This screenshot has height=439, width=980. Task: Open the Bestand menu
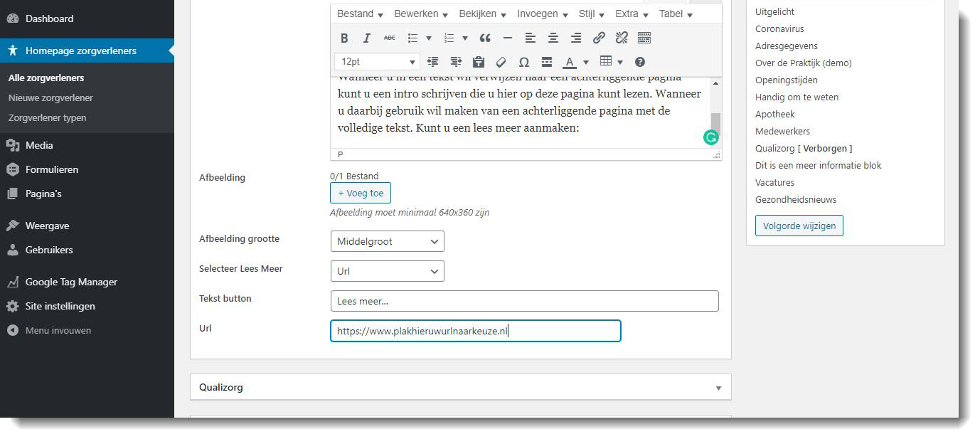click(x=360, y=14)
